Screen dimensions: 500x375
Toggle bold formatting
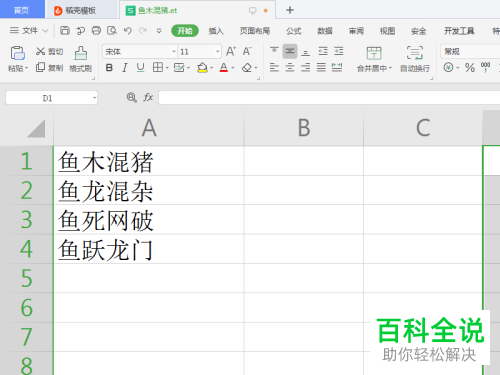coord(109,68)
